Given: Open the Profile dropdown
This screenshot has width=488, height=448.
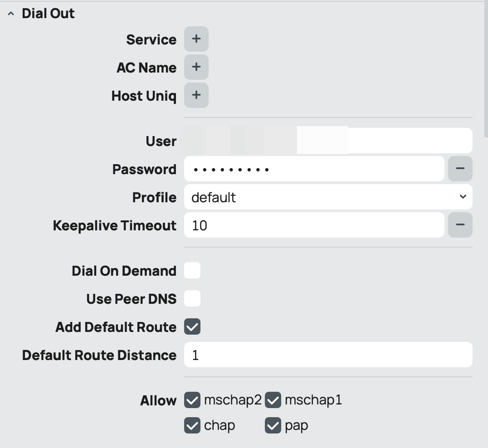Looking at the screenshot, I should [328, 197].
